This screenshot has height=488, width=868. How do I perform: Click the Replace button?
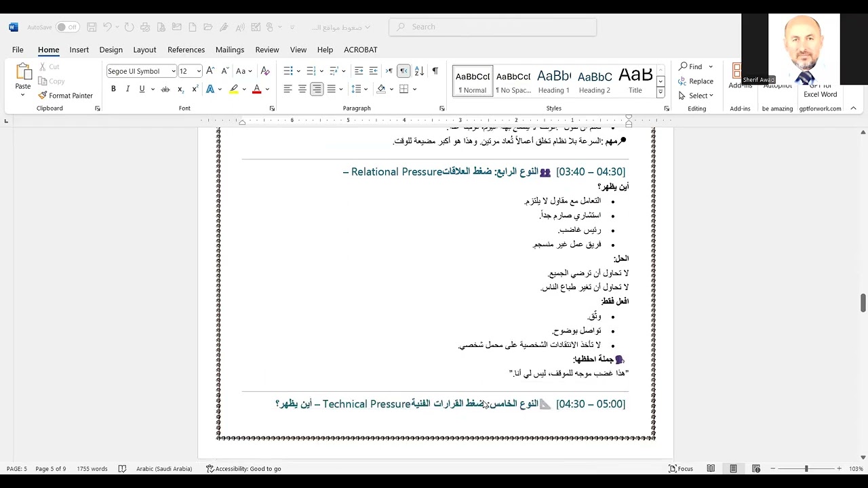[696, 81]
